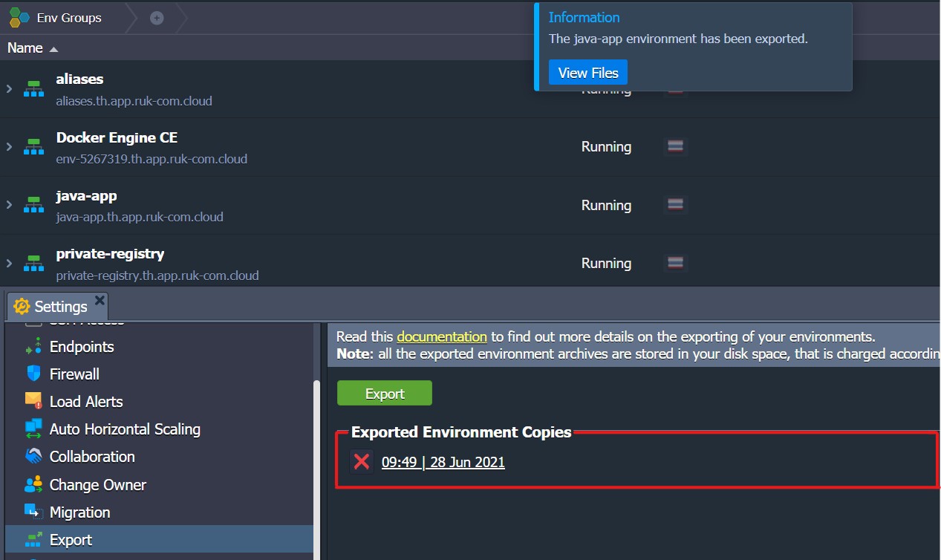Add a new environment group with plus icon
The image size is (941, 560).
157,18
